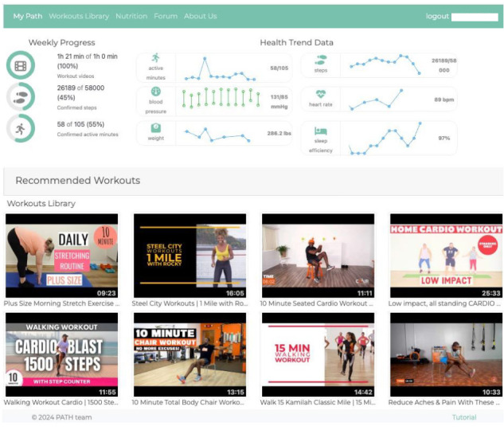The height and width of the screenshot is (430, 504).
Task: Go to Workouts Library in navigation bar
Action: 79,16
